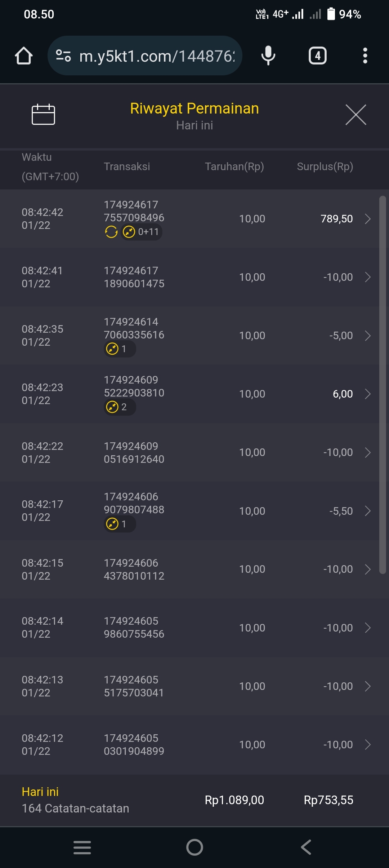Tap the browser home icon
This screenshot has height=868, width=389.
pyautogui.click(x=24, y=56)
